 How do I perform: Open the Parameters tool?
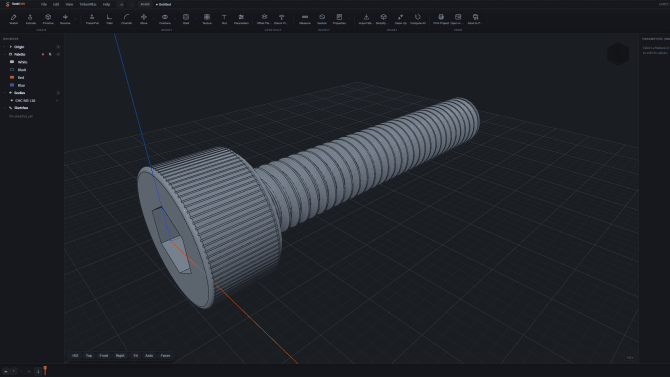click(241, 19)
